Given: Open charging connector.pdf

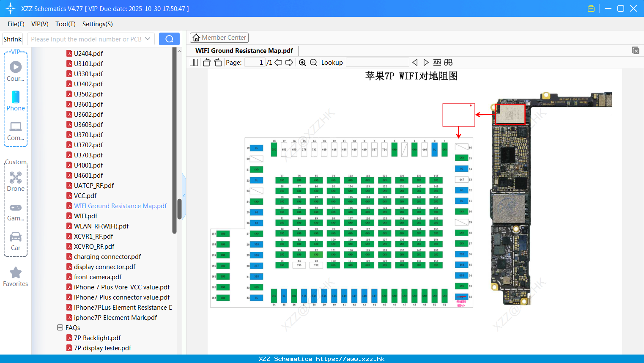Looking at the screenshot, I should coord(107,256).
